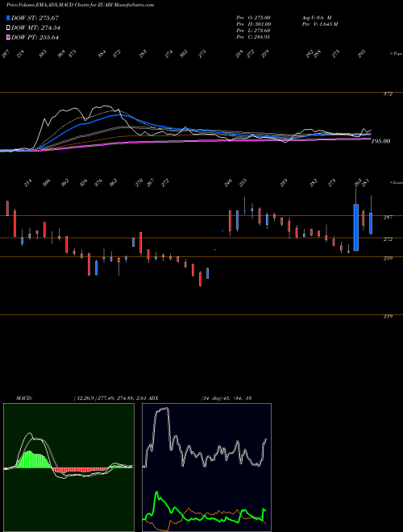The height and width of the screenshot is (532, 403).
Task: Click the previous open value 'Pre O'
Action: [253, 18]
